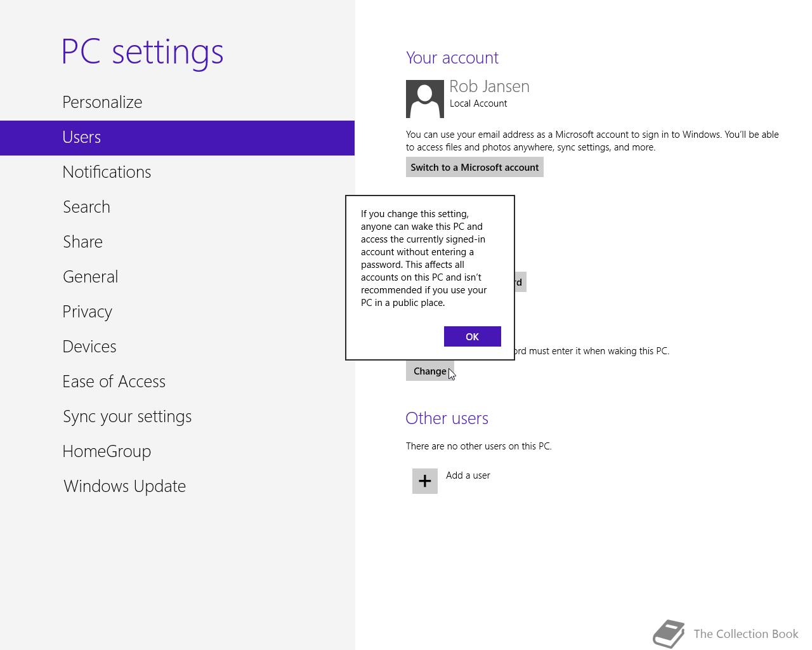Click the Rob Jansen account avatar
This screenshot has width=812, height=650.
click(425, 99)
